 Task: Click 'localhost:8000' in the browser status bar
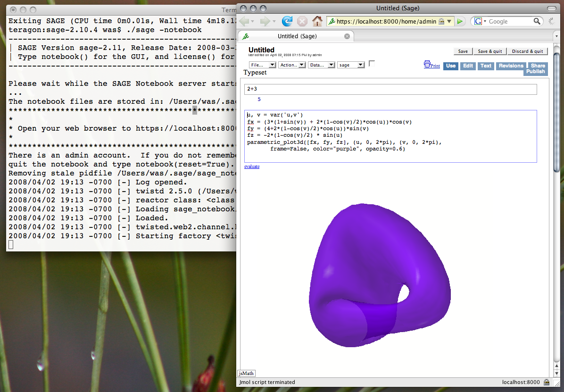click(x=521, y=382)
